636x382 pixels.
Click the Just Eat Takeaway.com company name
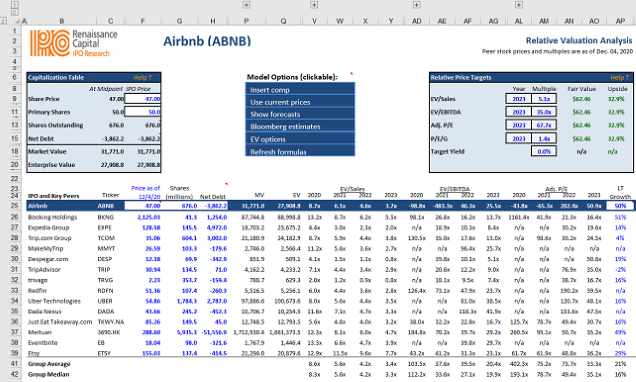click(x=60, y=322)
